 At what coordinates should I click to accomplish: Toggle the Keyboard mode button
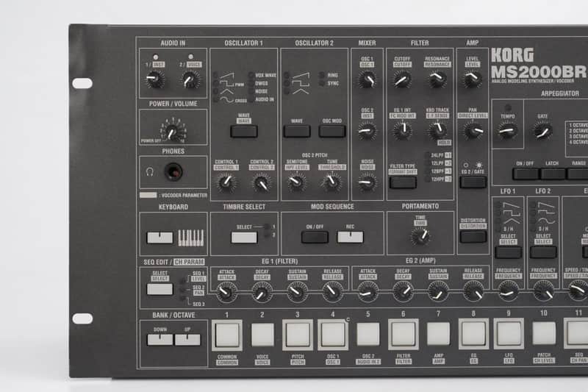coord(159,238)
